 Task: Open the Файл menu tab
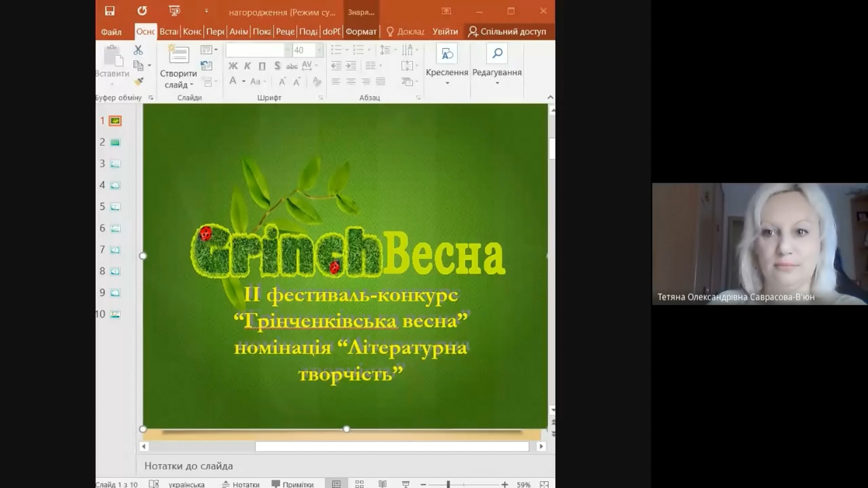(x=111, y=32)
